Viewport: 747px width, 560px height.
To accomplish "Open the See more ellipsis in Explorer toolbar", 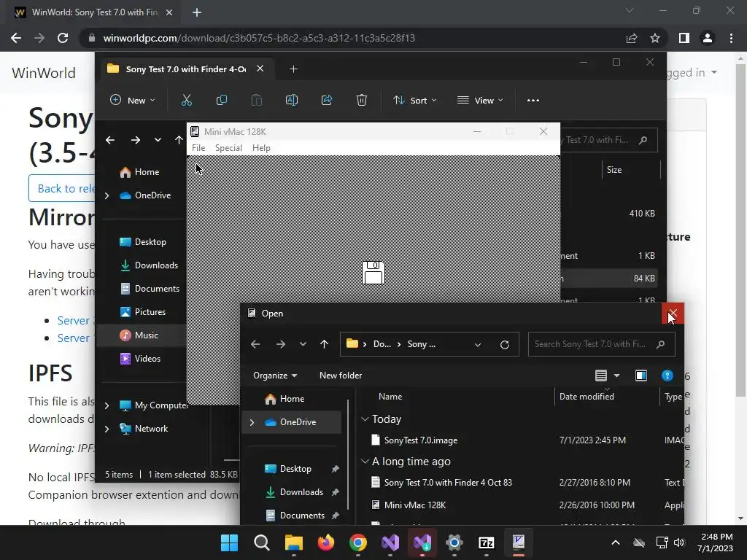I will [x=533, y=101].
